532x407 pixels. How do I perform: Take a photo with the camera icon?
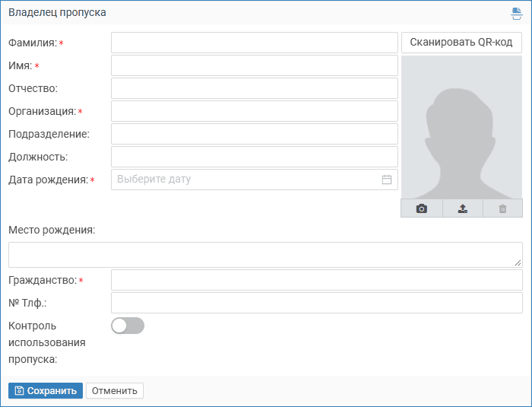[421, 208]
